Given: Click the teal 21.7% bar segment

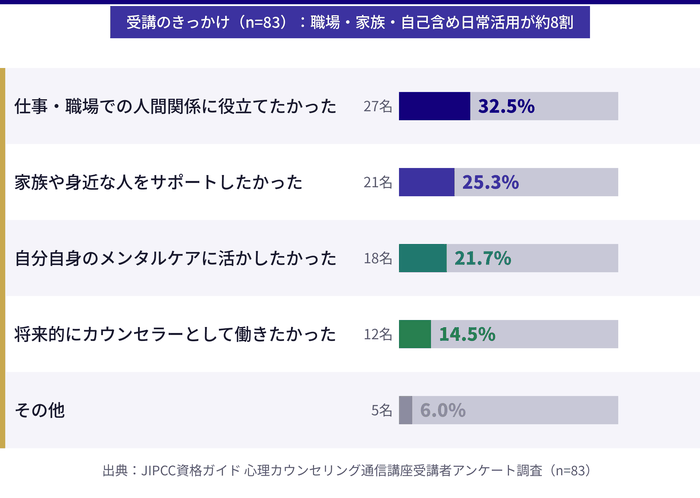Looking at the screenshot, I should (422, 258).
